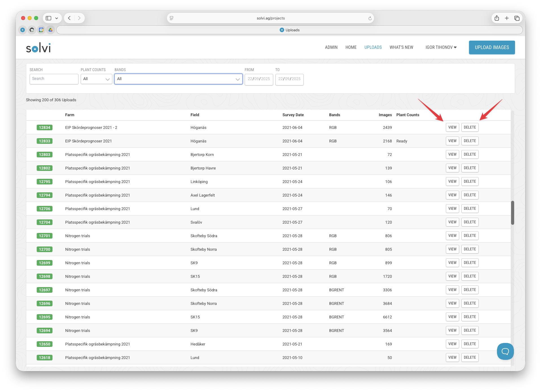The width and height of the screenshot is (541, 392).
Task: Expand the Bands filter dropdown
Action: point(178,79)
